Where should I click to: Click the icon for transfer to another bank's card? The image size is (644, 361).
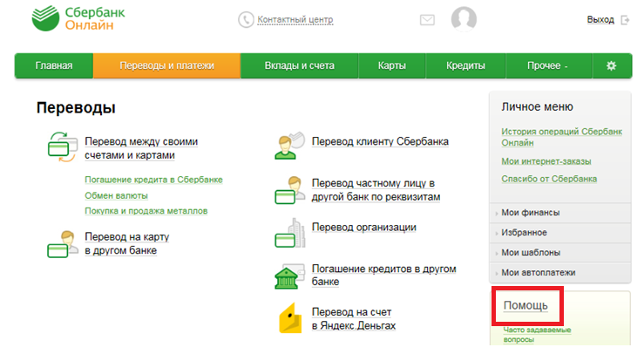(63, 244)
